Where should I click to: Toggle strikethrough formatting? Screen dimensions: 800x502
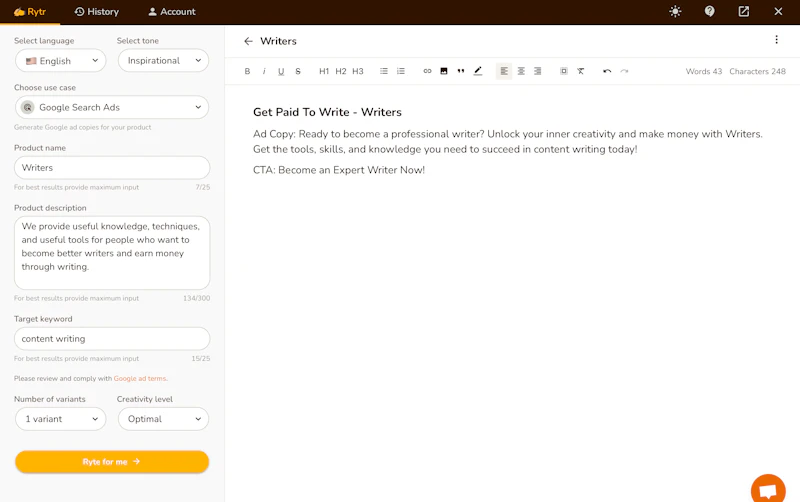coord(298,71)
